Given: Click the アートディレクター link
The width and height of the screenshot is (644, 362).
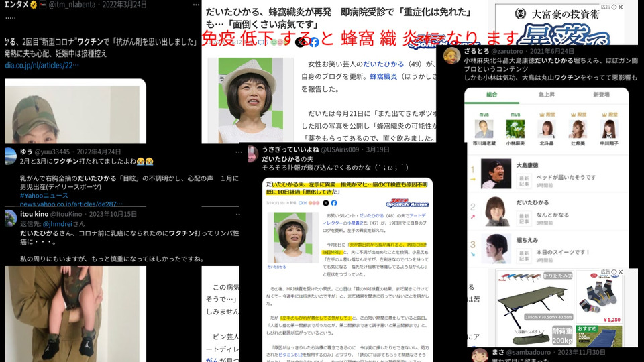Looking at the screenshot, I should (375, 219).
